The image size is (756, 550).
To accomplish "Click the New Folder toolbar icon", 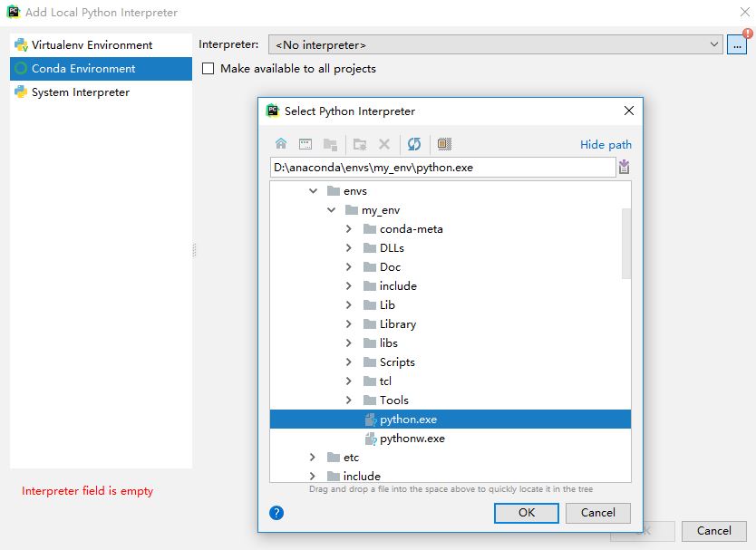I will (x=360, y=144).
